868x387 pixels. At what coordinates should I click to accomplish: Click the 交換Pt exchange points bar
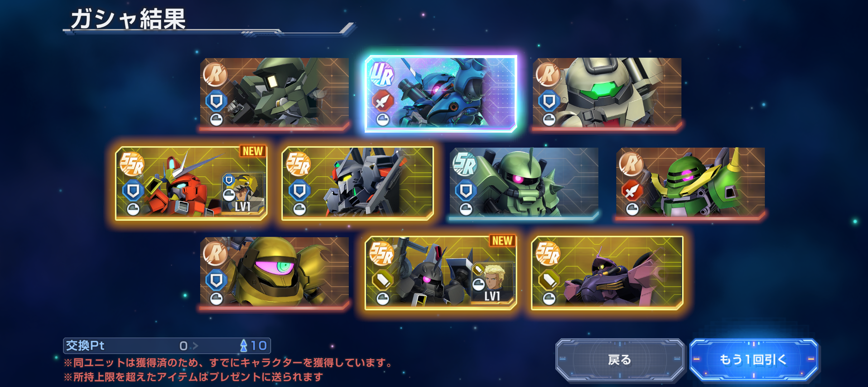pos(167,346)
